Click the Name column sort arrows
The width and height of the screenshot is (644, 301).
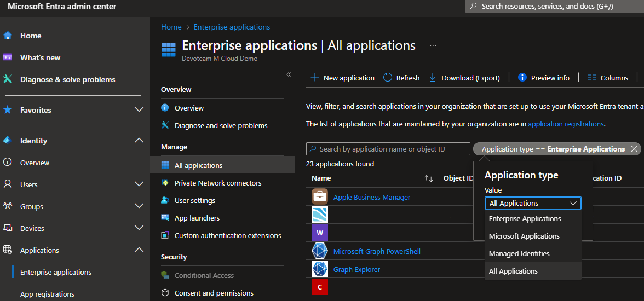point(429,178)
